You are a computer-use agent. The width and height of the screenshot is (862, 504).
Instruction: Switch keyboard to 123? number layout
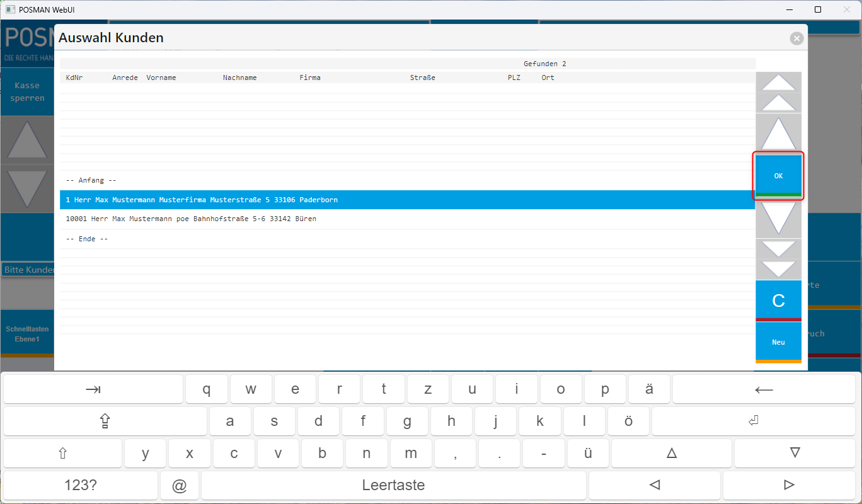(x=81, y=485)
